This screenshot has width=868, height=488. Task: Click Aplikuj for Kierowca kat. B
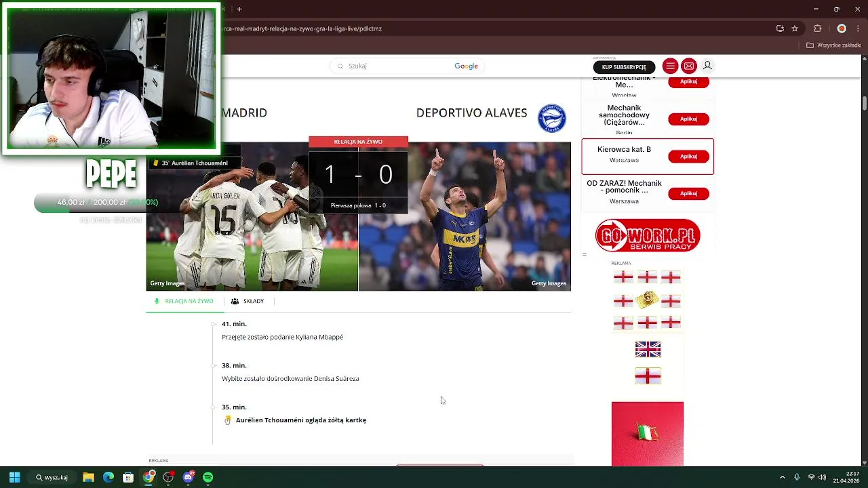[688, 156]
